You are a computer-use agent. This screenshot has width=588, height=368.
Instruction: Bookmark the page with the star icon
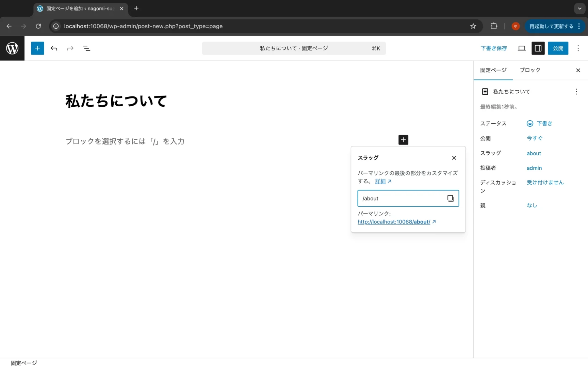pyautogui.click(x=473, y=26)
